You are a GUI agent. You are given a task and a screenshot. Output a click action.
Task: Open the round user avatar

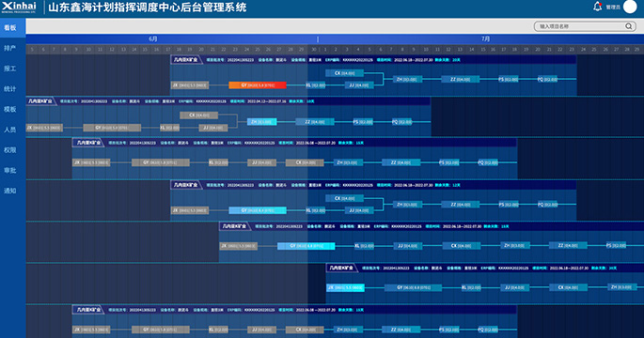click(x=630, y=7)
